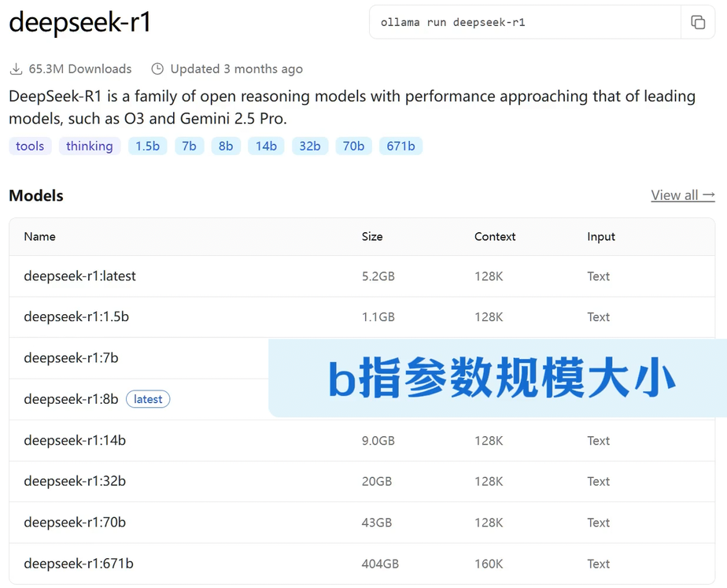Open the deepseek-r1:70b model
This screenshot has width=727, height=588.
click(75, 523)
